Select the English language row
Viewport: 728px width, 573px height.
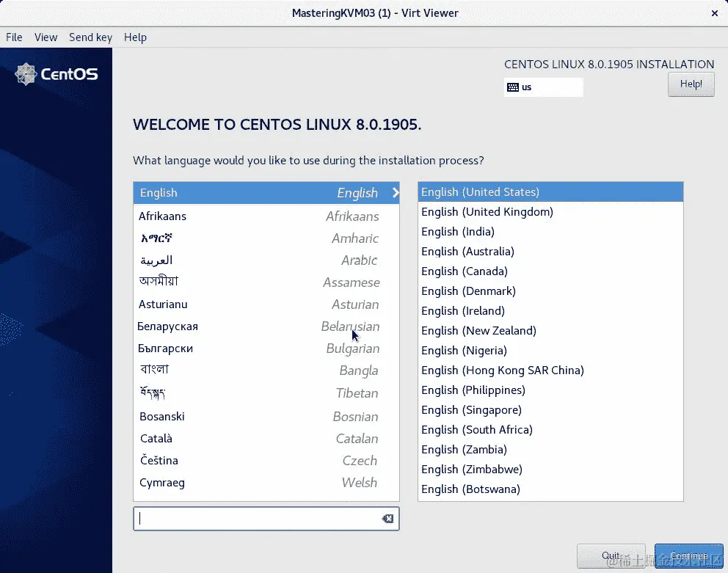coord(266,193)
